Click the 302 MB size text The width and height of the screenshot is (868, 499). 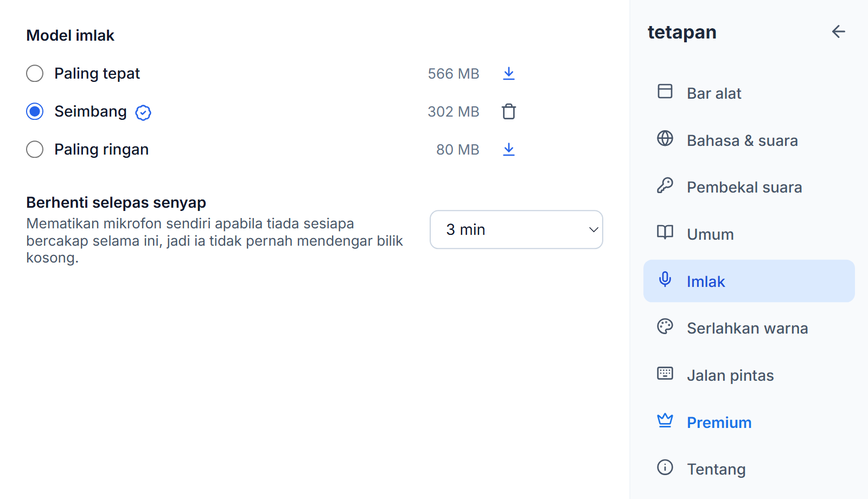tap(454, 112)
